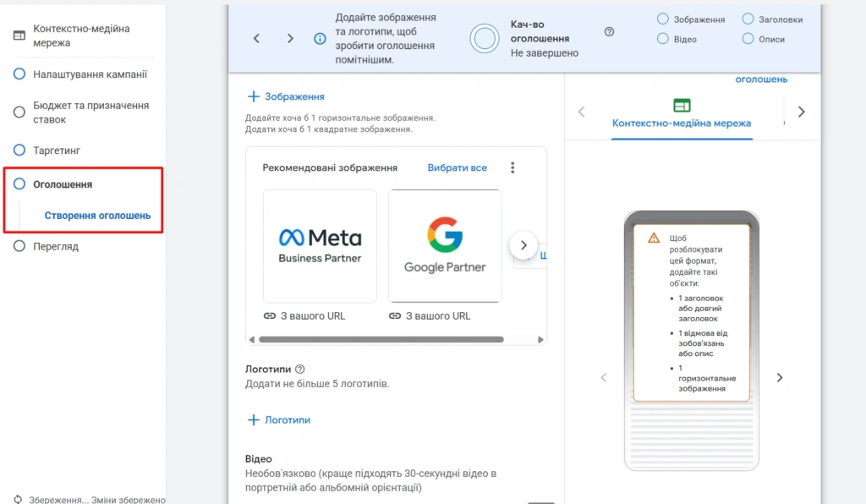Open ad quality help question-mark icon

click(x=609, y=32)
